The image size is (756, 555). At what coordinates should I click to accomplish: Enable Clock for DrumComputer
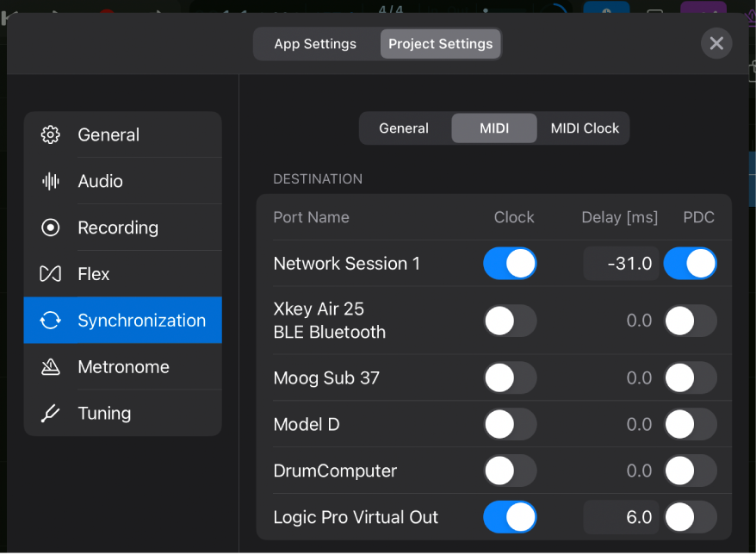click(510, 471)
